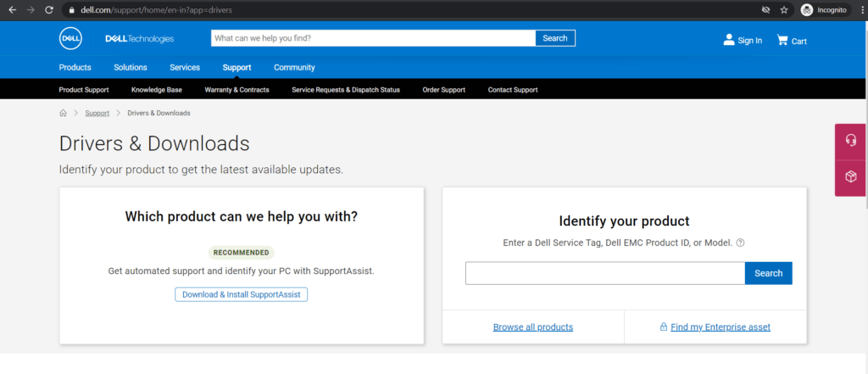The height and width of the screenshot is (374, 868).
Task: Go to Knowledge Base tab
Action: click(157, 90)
